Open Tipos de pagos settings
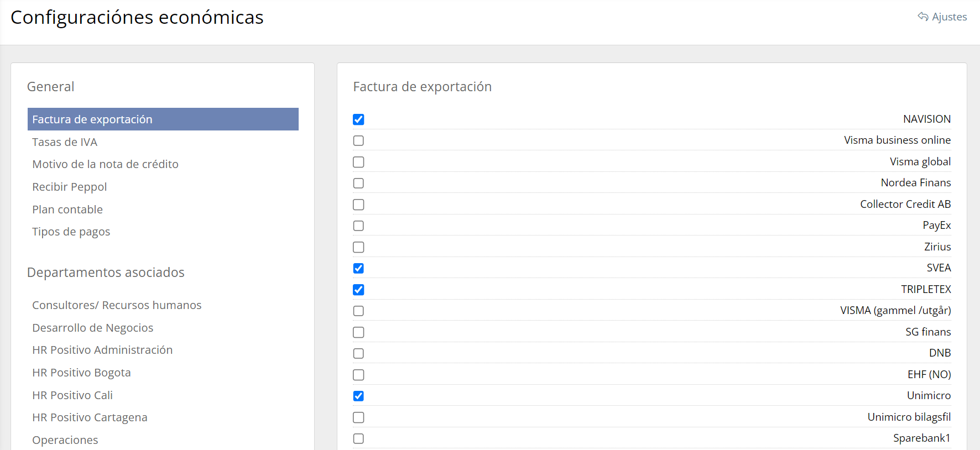Screen dimensions: 980x450 71,232
